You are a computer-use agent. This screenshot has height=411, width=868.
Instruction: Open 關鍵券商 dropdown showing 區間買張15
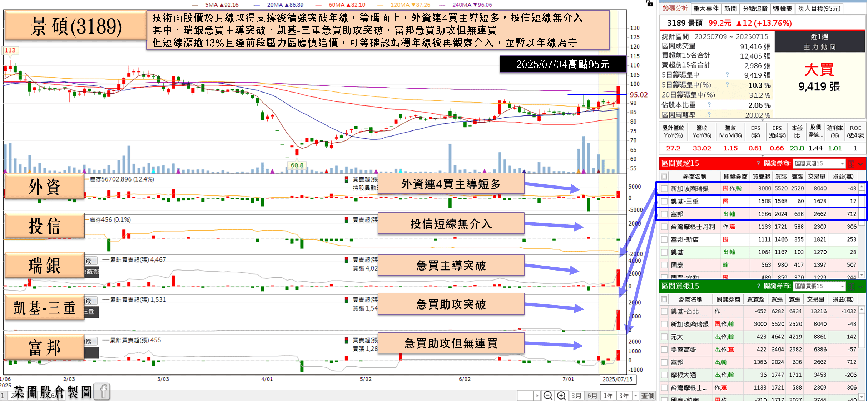[819, 287]
